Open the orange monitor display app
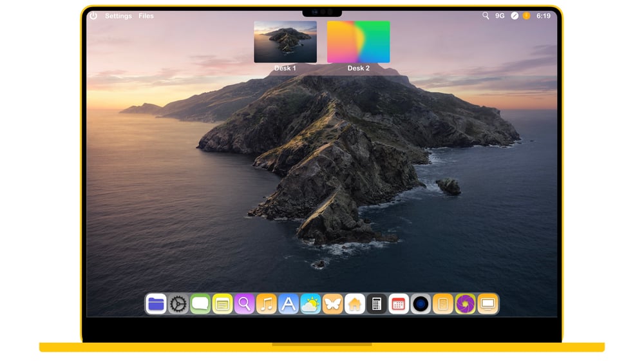 488,304
